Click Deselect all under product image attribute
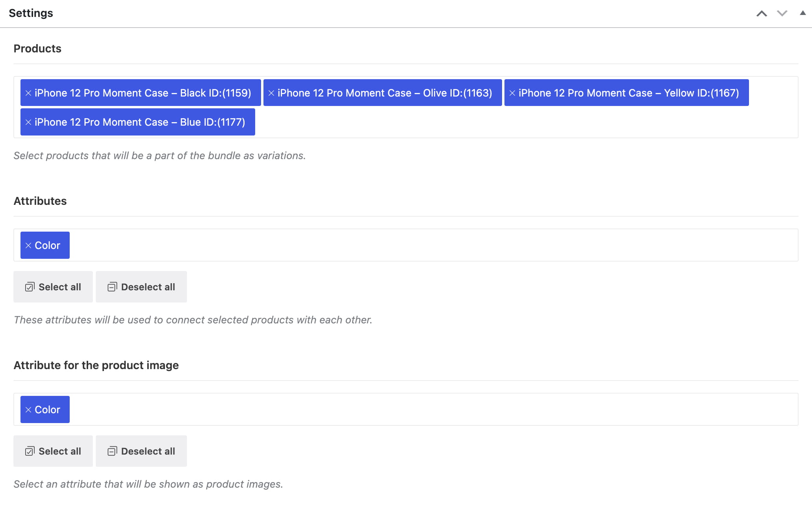The width and height of the screenshot is (812, 505). pos(141,451)
